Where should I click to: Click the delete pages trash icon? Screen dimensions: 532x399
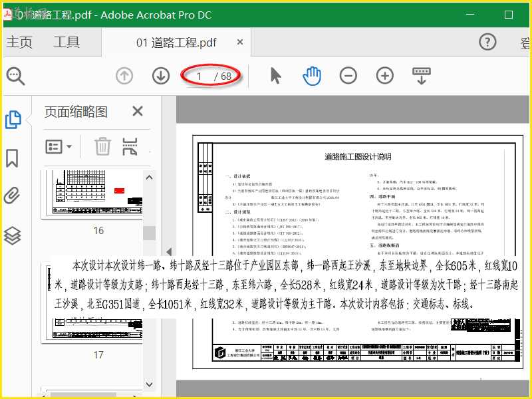(x=102, y=146)
